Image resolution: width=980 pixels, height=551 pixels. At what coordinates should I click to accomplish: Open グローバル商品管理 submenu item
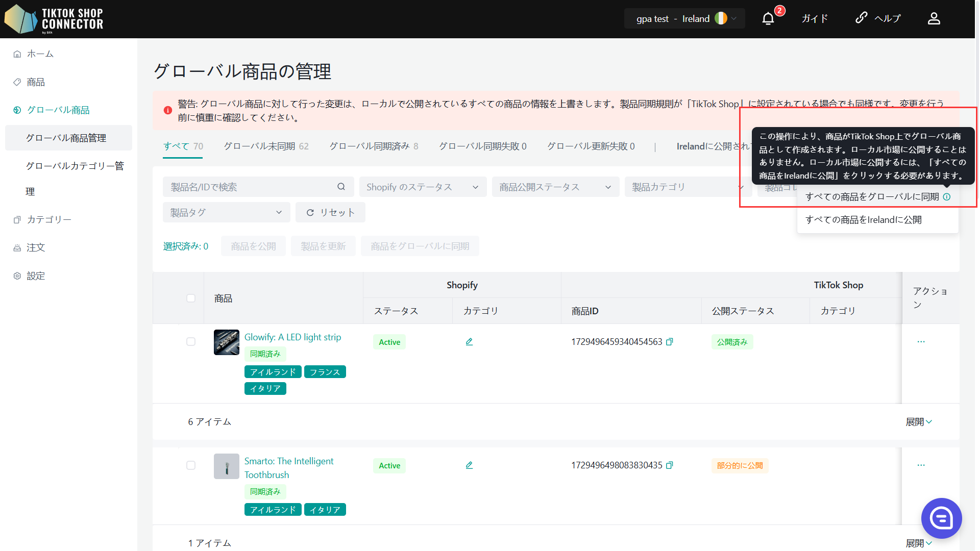tap(68, 138)
